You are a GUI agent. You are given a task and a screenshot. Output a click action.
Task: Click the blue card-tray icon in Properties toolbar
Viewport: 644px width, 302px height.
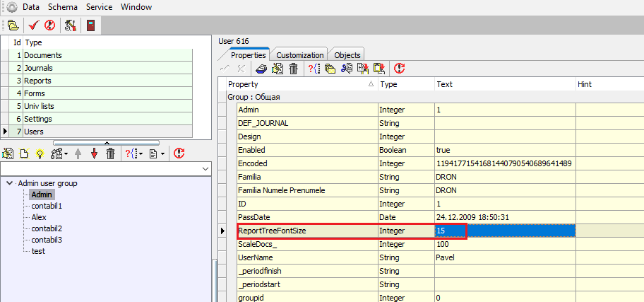pos(261,69)
